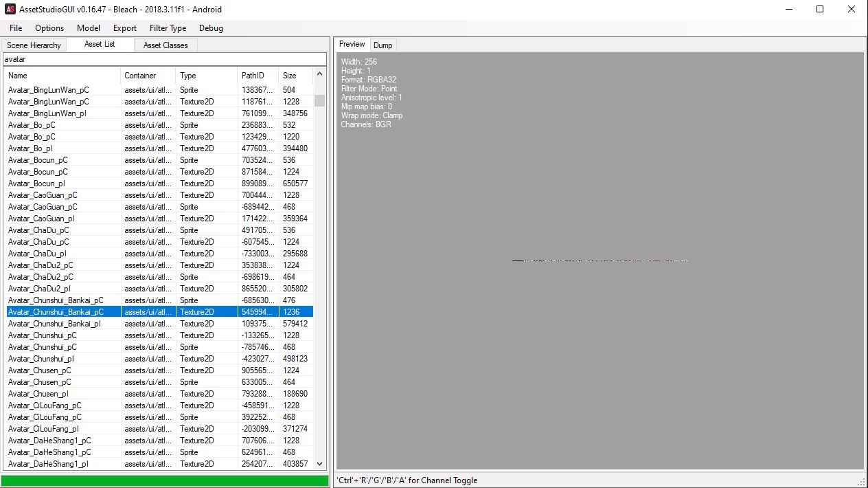This screenshot has height=488, width=868.
Task: Select Avatar_Bo_pI row
Action: tap(159, 148)
